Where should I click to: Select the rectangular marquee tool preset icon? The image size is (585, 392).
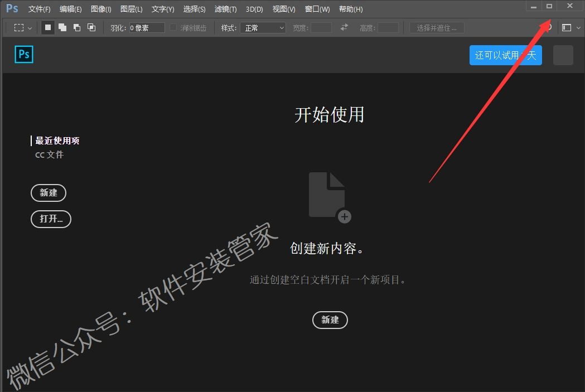point(19,27)
